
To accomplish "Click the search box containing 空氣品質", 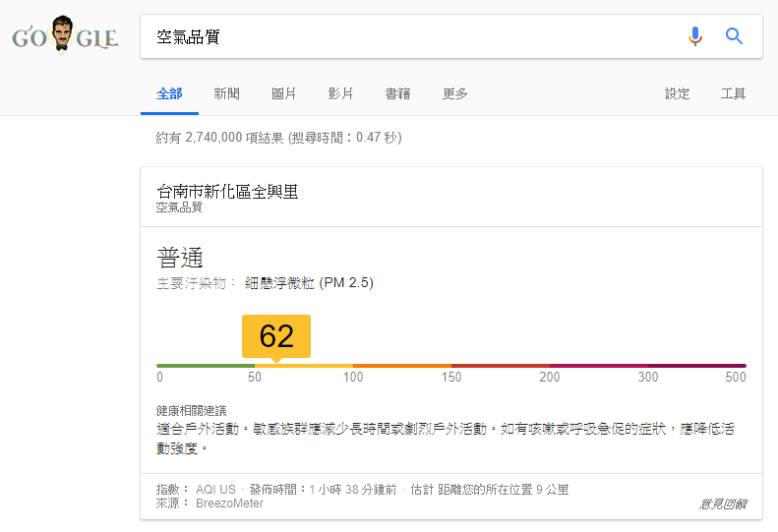I will coord(413,36).
